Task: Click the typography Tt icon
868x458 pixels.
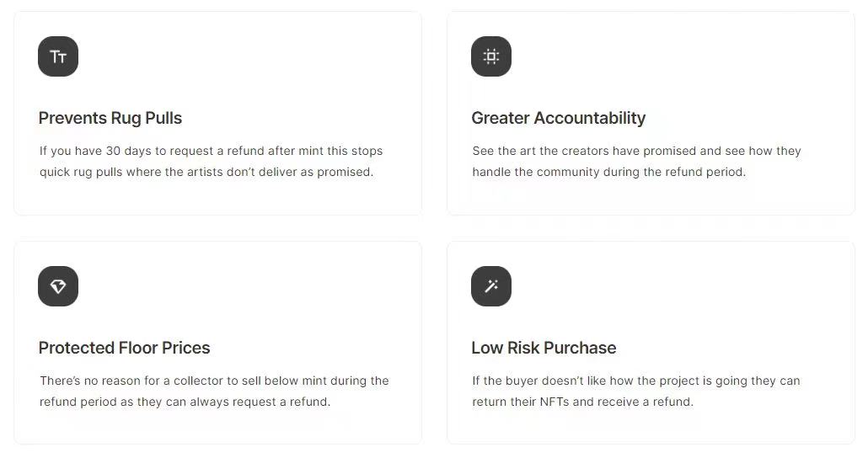Action: [x=58, y=56]
